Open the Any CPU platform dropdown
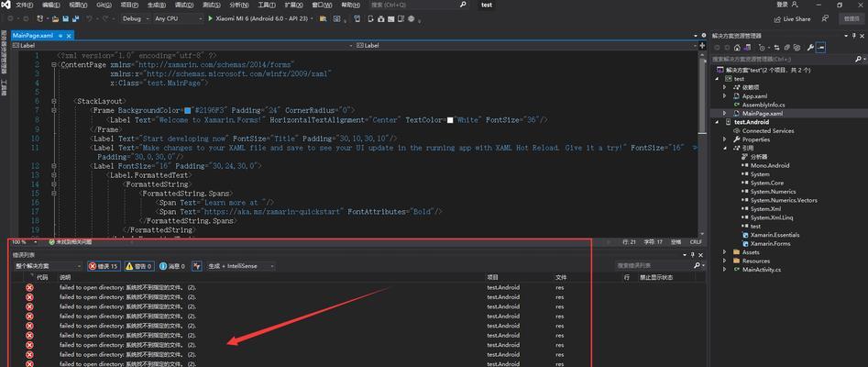The height and width of the screenshot is (367, 868). click(178, 19)
